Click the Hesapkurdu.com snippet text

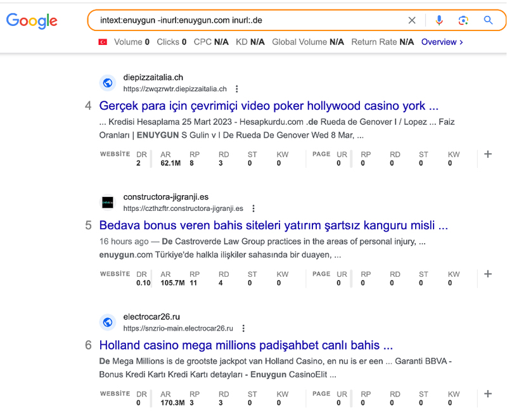(x=271, y=122)
